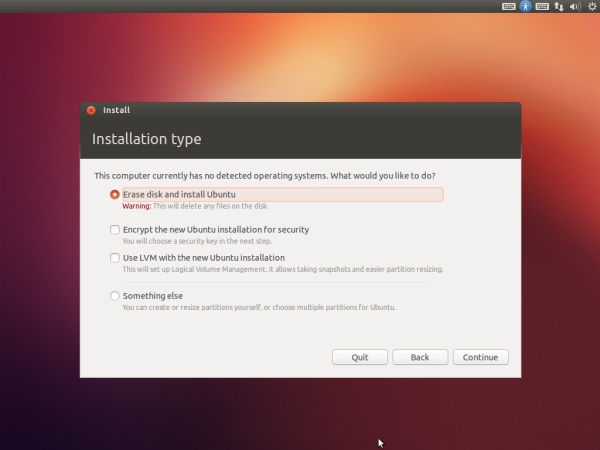
Task: Open the sound volume indicator
Action: pyautogui.click(x=574, y=6)
